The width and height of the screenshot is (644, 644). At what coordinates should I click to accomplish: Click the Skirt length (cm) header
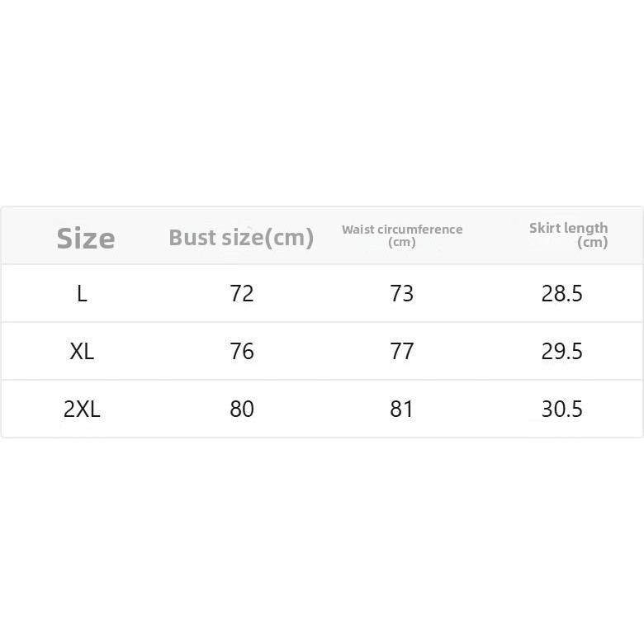(x=568, y=235)
